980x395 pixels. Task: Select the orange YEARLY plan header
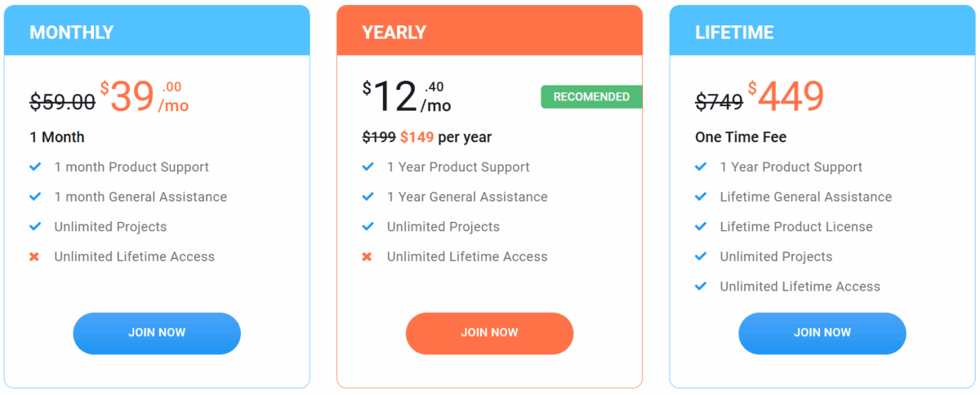tap(489, 31)
